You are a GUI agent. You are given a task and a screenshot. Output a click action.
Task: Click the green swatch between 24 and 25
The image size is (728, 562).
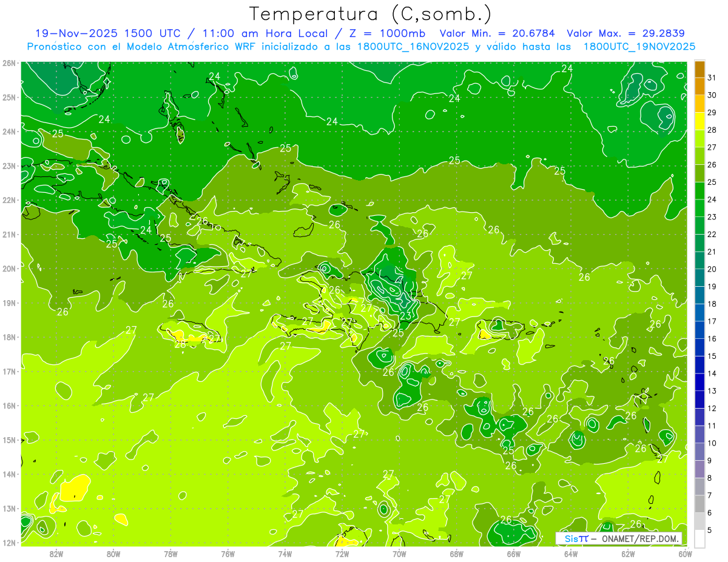click(699, 190)
